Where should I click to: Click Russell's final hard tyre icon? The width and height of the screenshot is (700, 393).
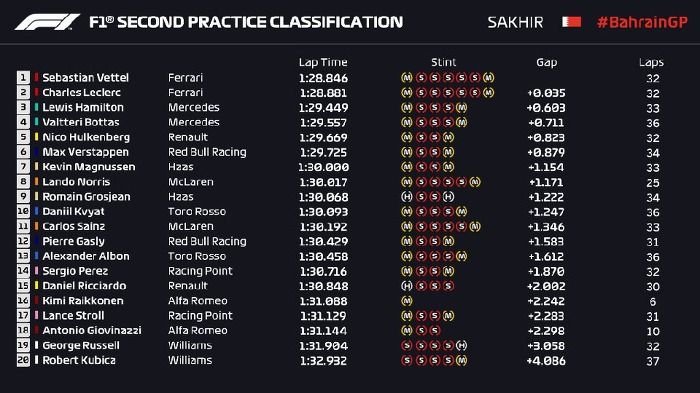click(462, 345)
